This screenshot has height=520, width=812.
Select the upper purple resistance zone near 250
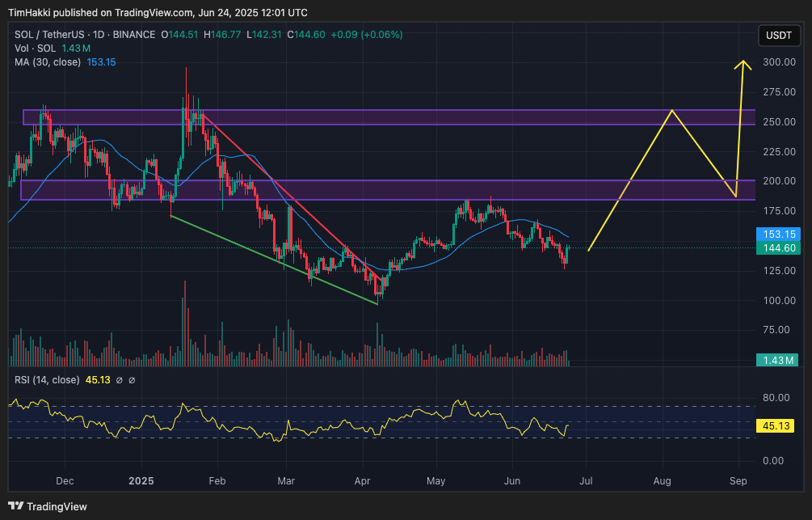point(388,117)
